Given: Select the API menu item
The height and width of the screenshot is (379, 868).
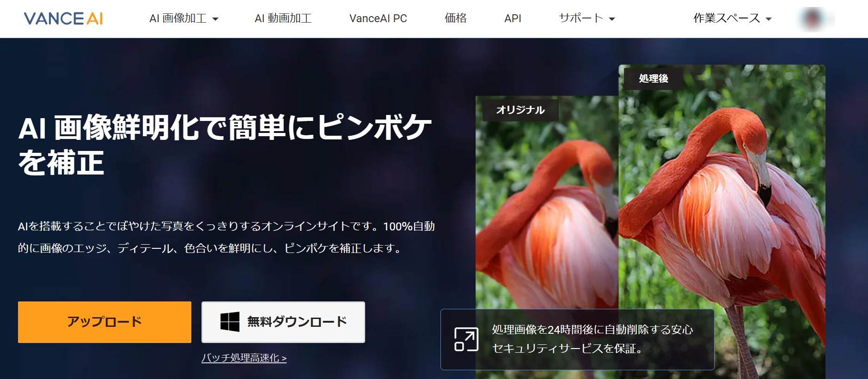Looking at the screenshot, I should pyautogui.click(x=513, y=18).
